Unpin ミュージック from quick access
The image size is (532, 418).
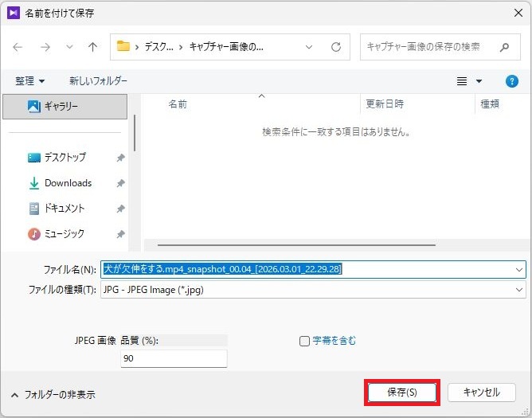(x=120, y=234)
